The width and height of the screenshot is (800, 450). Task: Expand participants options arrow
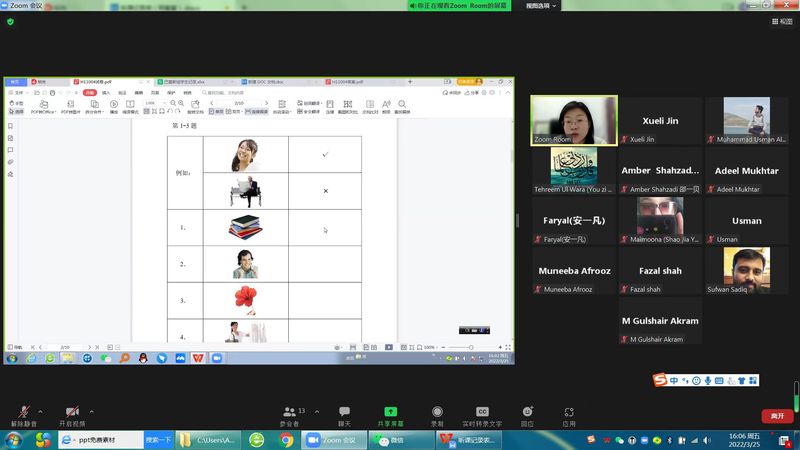(x=317, y=411)
